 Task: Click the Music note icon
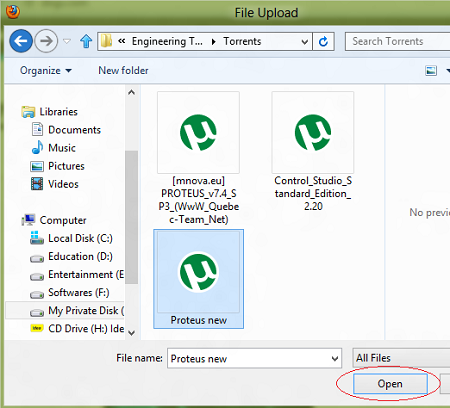[x=37, y=147]
